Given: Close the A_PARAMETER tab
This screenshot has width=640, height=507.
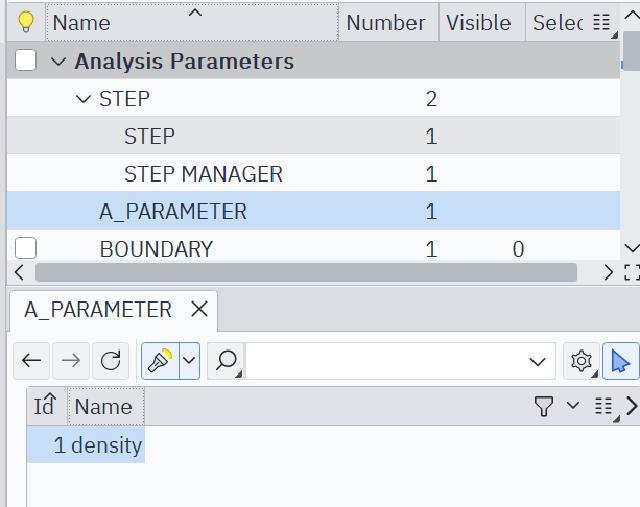Looking at the screenshot, I should (199, 310).
